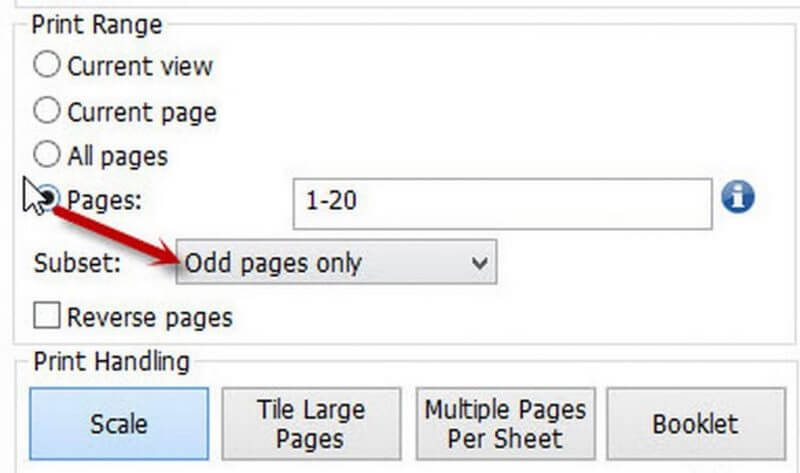800x473 pixels.
Task: Click the Reverse pages label text
Action: (149, 318)
